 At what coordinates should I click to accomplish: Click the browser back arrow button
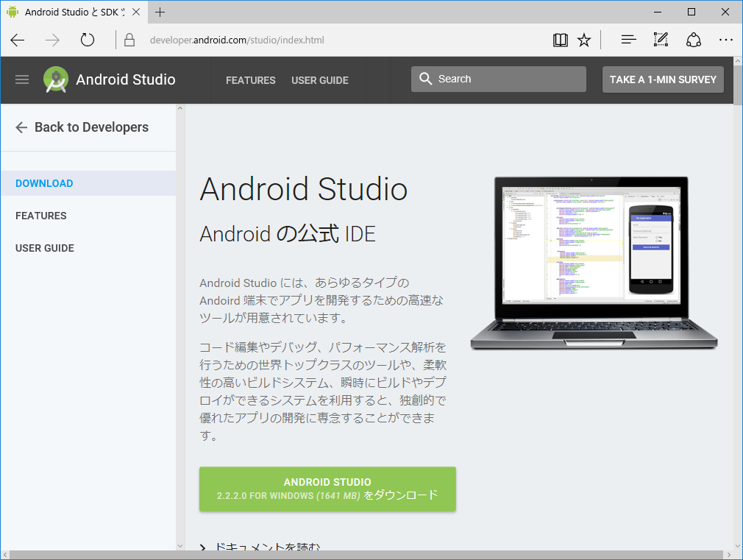coord(18,40)
